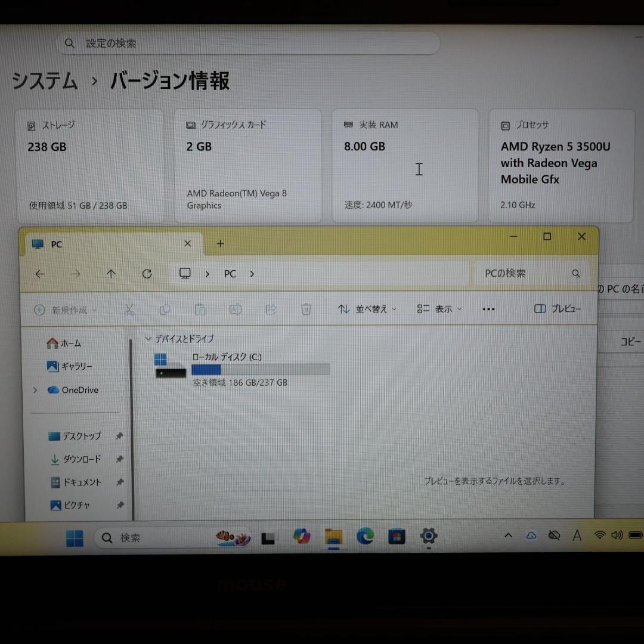Open ホーム in navigation pane

pos(64,343)
